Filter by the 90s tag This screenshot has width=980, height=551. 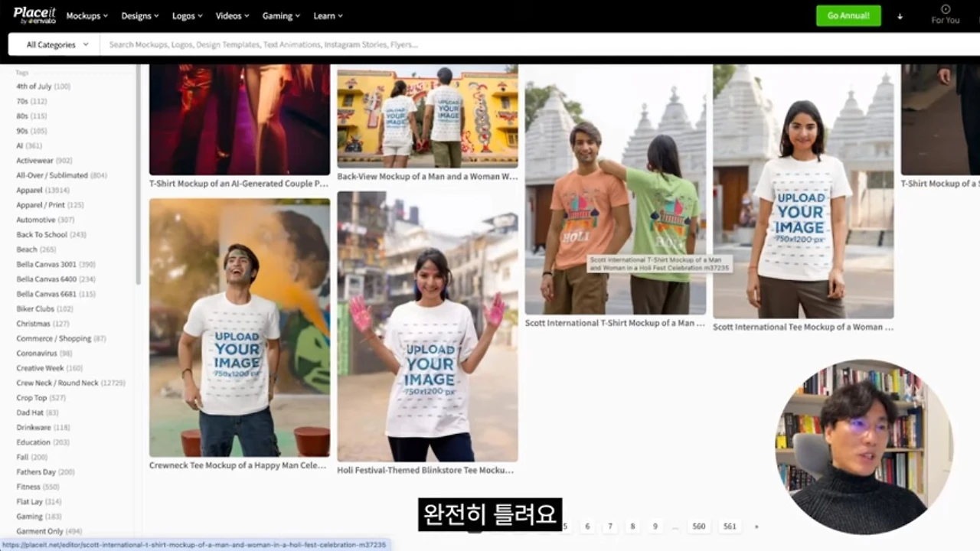[31, 131]
